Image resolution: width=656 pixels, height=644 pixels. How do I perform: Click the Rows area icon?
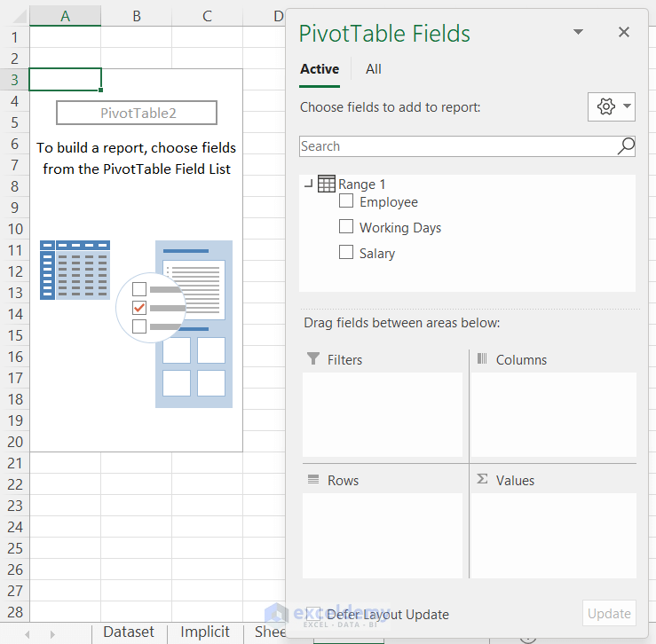click(x=312, y=480)
